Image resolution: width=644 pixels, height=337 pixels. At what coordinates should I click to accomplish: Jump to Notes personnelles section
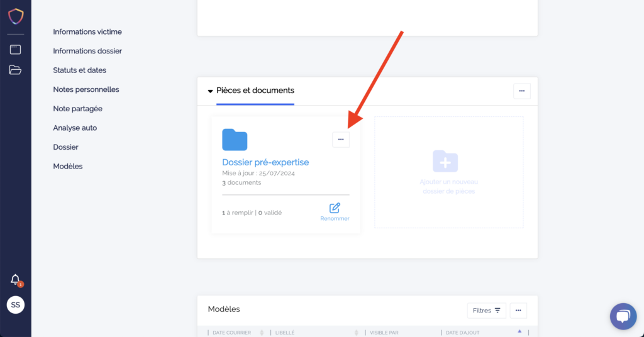(x=86, y=89)
